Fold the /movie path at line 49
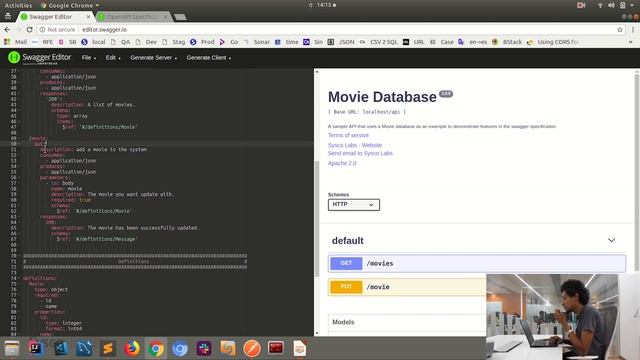 click(19, 138)
